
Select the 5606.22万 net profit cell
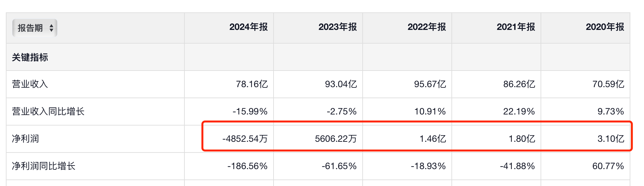[x=336, y=139]
